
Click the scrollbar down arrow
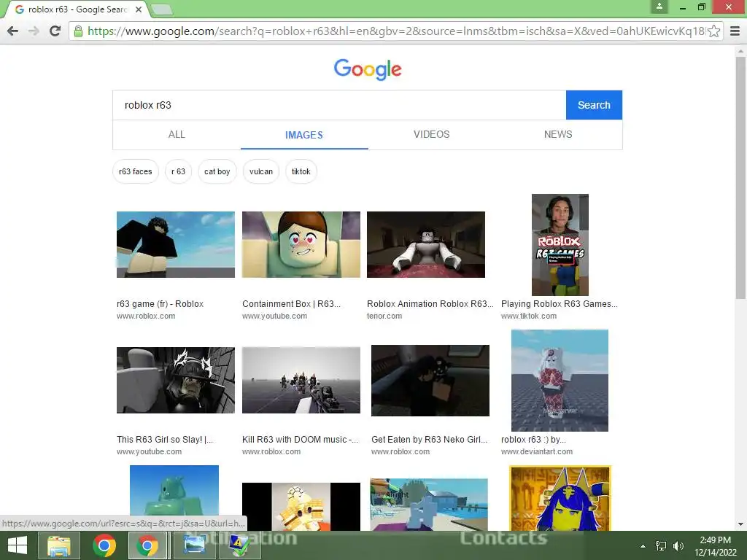(x=740, y=524)
